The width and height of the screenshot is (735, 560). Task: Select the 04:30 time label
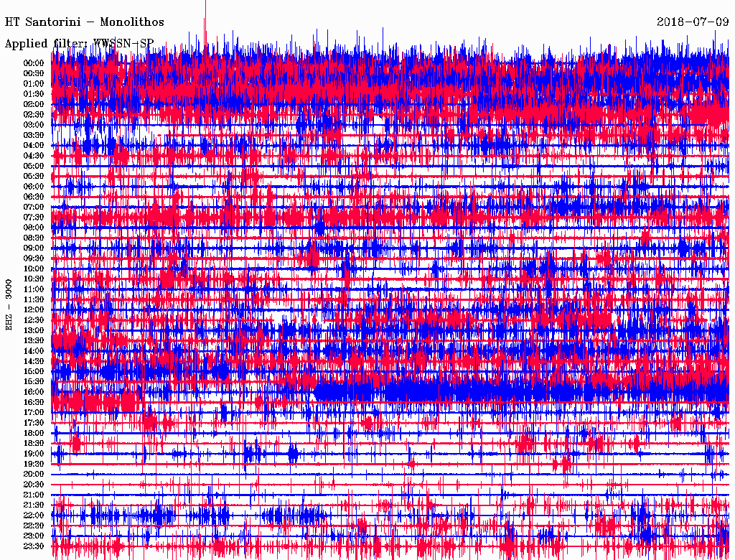(34, 156)
